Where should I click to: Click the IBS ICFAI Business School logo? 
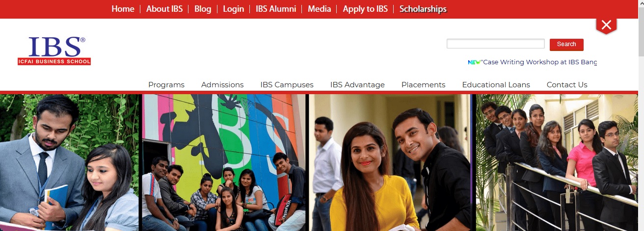[54, 51]
